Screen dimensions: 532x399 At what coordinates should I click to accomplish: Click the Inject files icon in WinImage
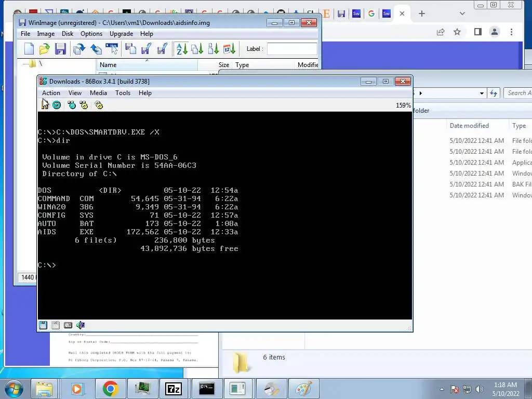click(x=130, y=49)
